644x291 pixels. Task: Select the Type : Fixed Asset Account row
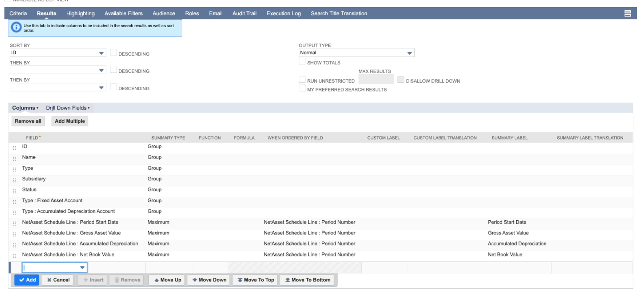pos(52,201)
